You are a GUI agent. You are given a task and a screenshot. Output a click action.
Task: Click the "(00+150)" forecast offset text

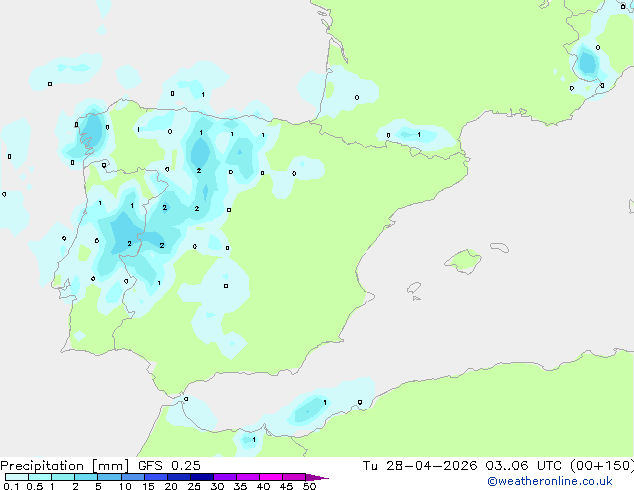(x=602, y=466)
